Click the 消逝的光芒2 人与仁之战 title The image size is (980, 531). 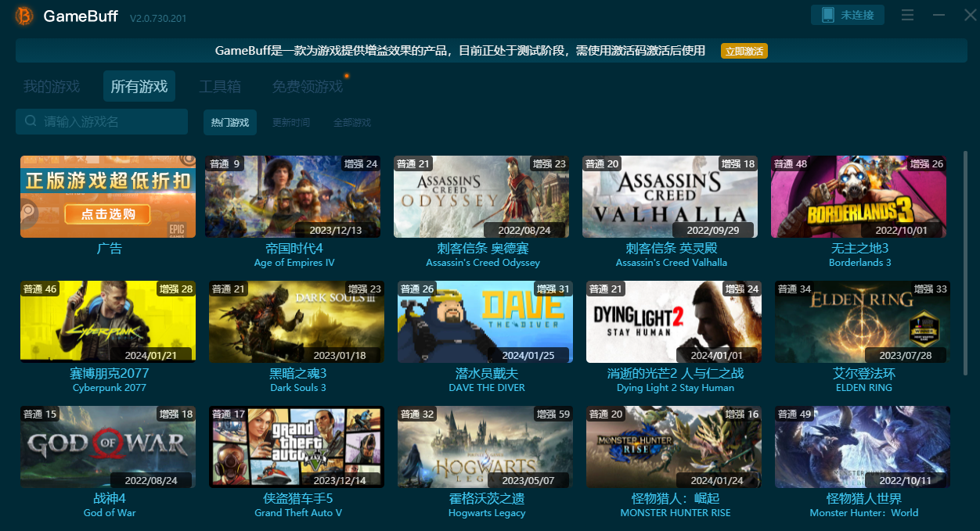pos(676,373)
